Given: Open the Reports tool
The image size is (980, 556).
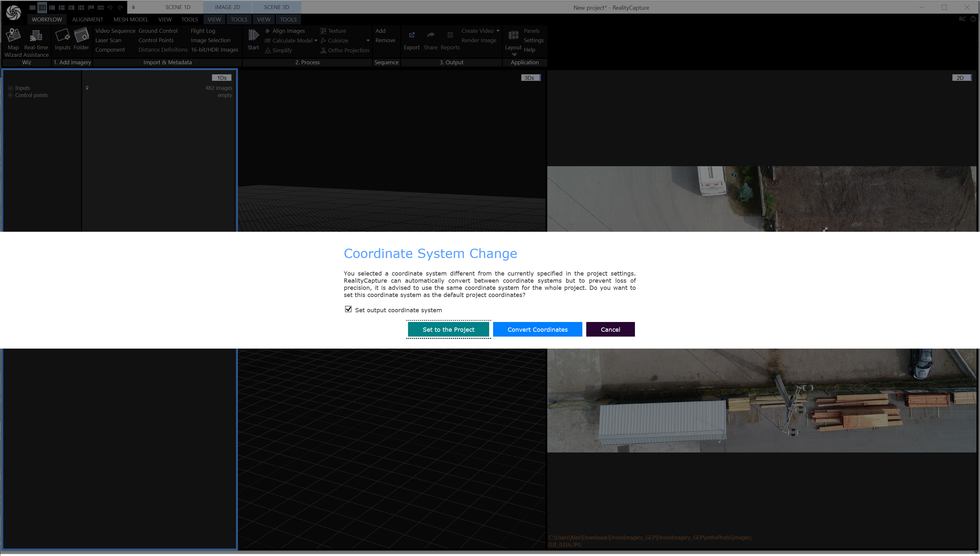Looking at the screenshot, I should click(x=450, y=40).
